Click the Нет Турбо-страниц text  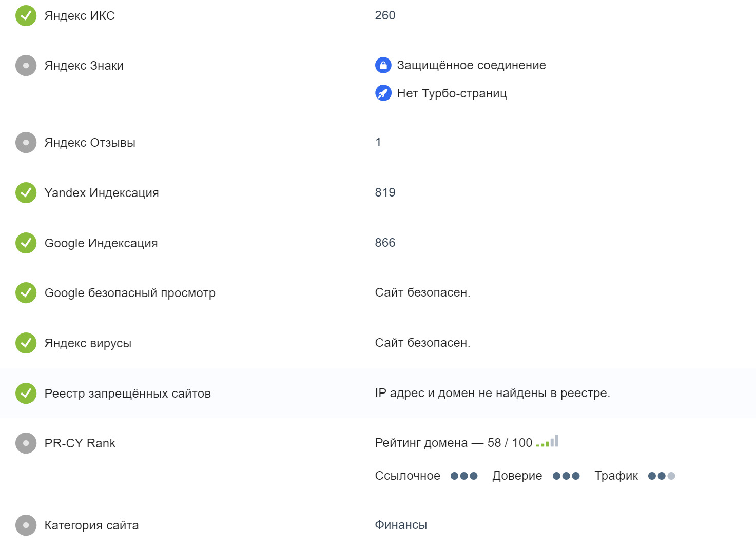coord(452,93)
